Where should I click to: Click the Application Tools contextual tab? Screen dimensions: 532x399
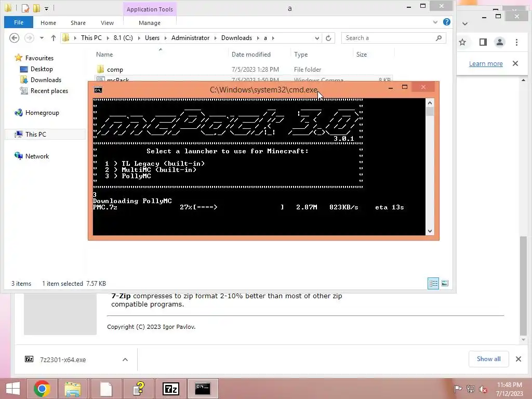tap(150, 9)
